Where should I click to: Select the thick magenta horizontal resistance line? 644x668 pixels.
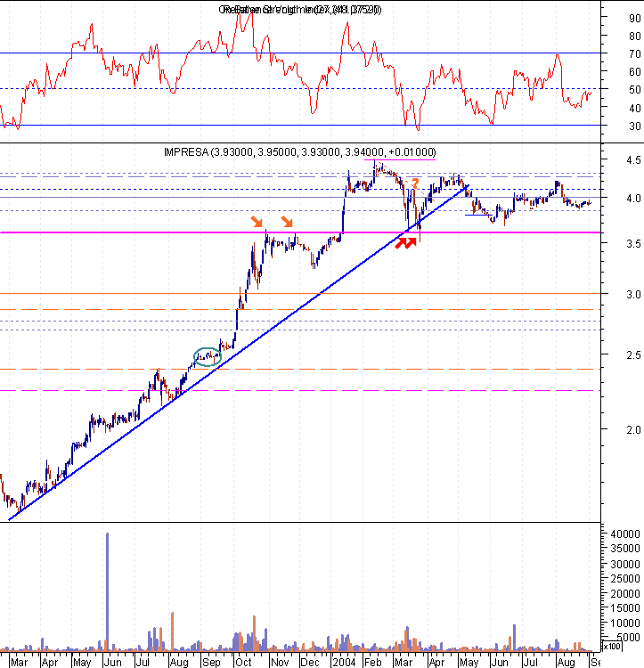pyautogui.click(x=300, y=232)
